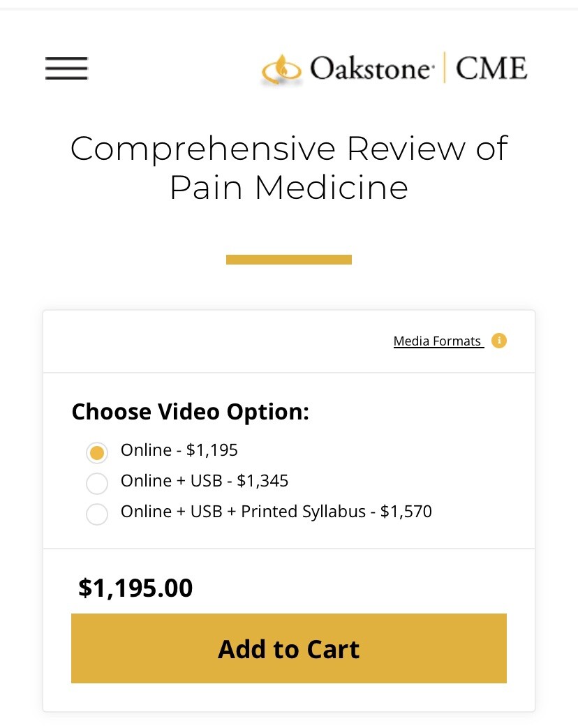
Task: Click the gold vertical divider in logo
Action: [444, 68]
